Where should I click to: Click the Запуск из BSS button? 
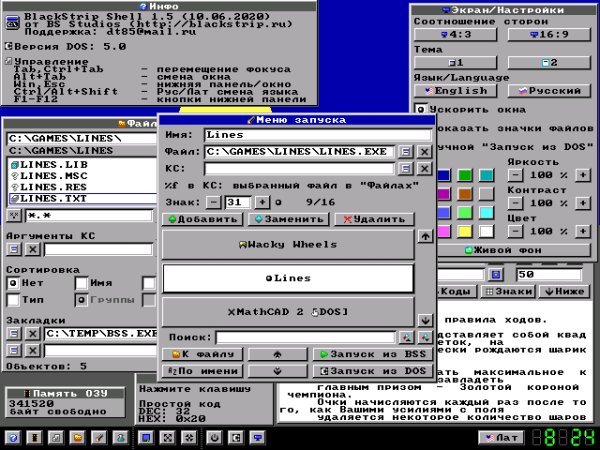pos(373,354)
